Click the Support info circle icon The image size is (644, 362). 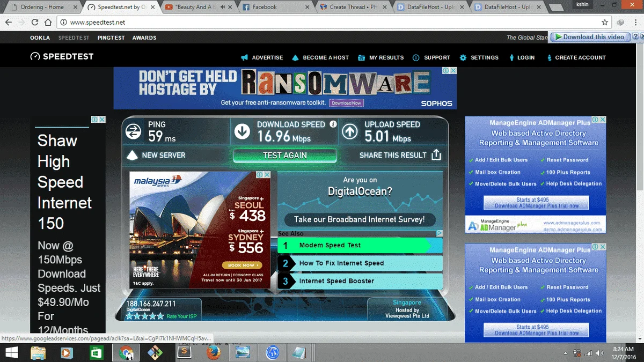(x=416, y=57)
